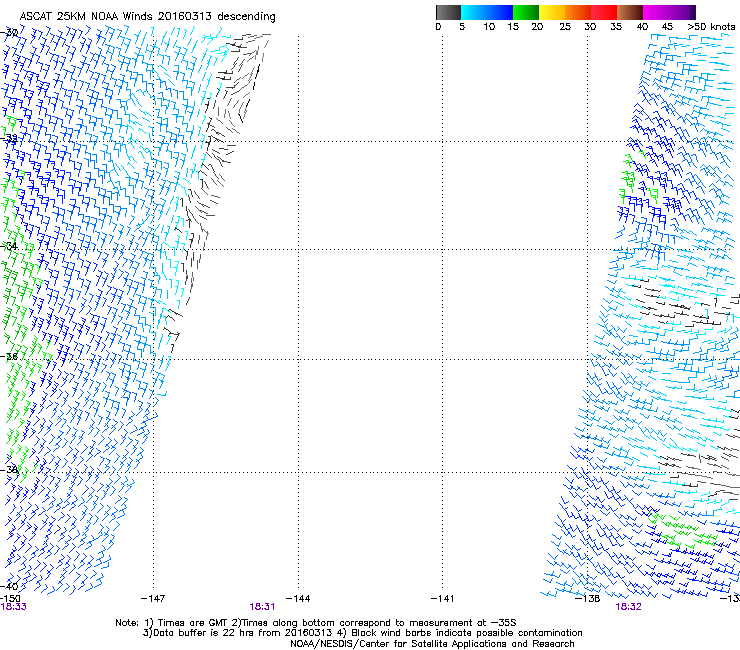This screenshot has width=740, height=650.
Task: Click the '-147' longitude axis label
Action: (153, 599)
